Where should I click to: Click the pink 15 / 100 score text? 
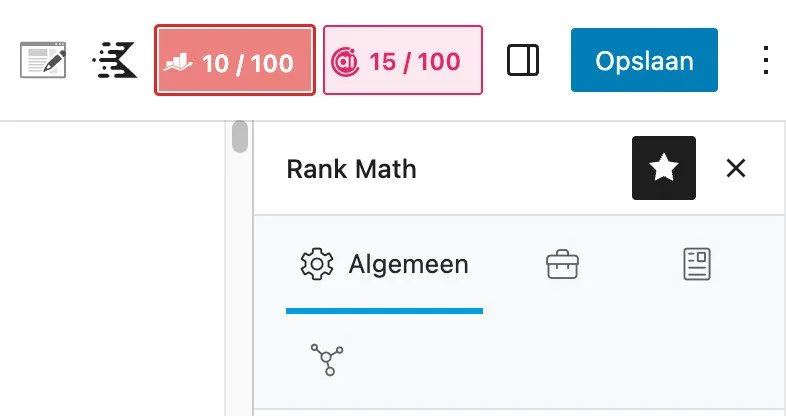[414, 62]
